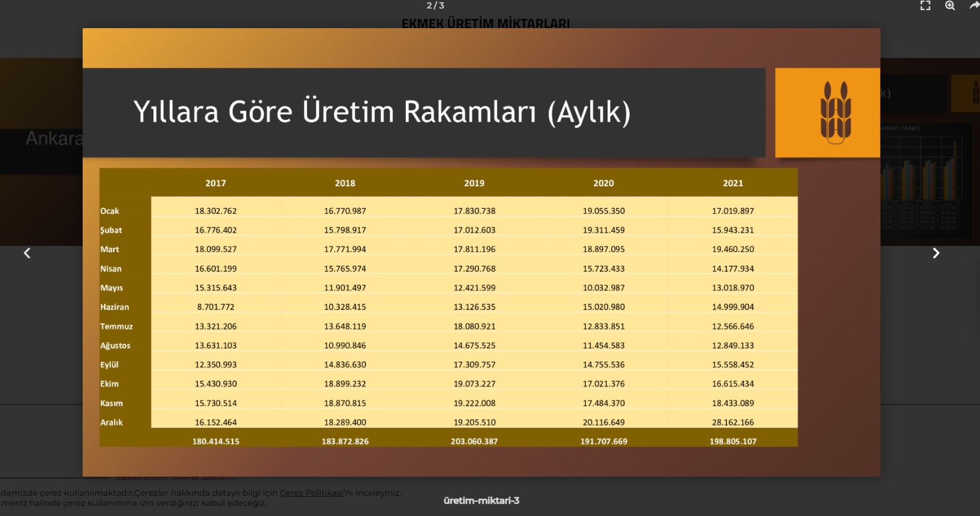Click the wheat logo on orange square

click(835, 113)
